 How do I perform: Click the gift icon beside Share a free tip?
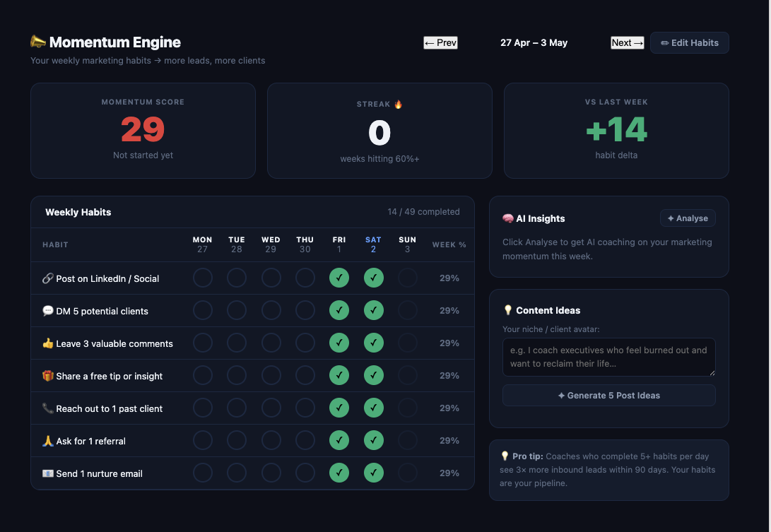click(47, 376)
